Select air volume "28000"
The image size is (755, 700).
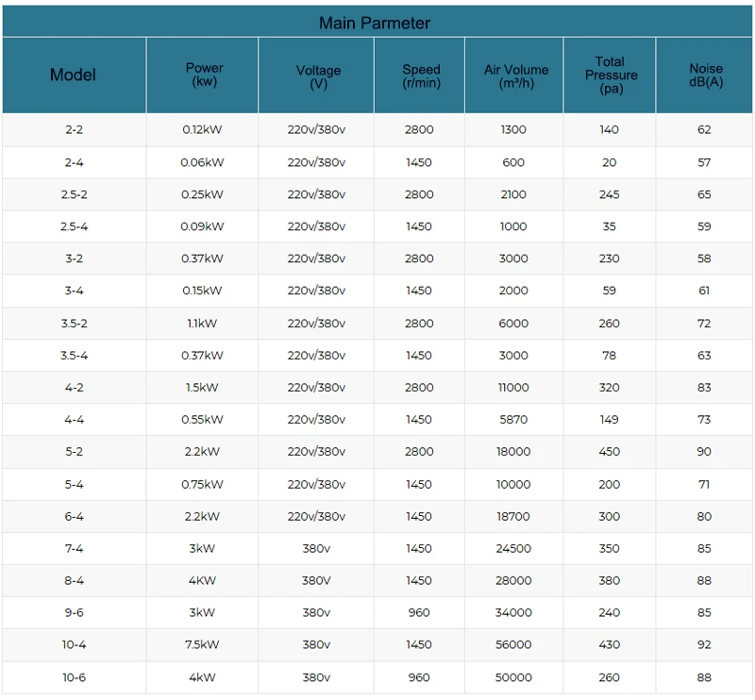(513, 580)
